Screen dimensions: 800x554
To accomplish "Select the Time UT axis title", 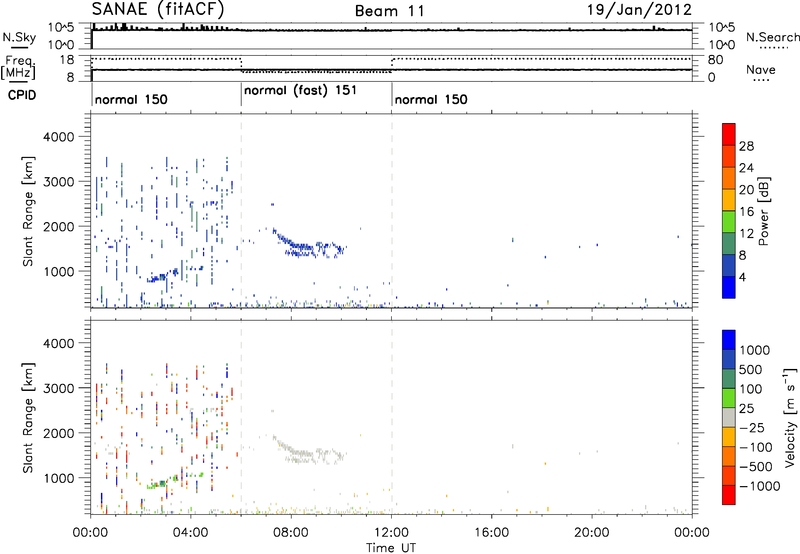I will [x=391, y=548].
